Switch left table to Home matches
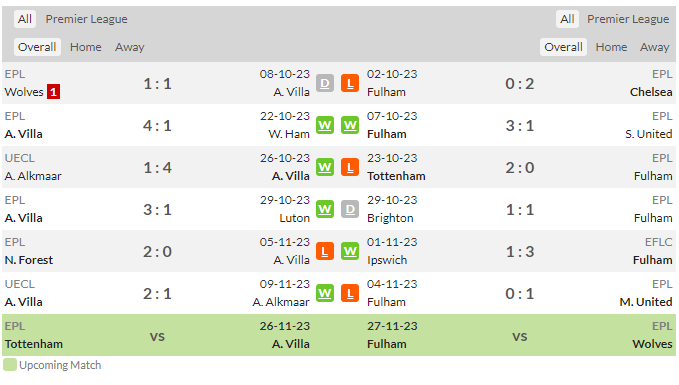The image size is (679, 385). 86,47
